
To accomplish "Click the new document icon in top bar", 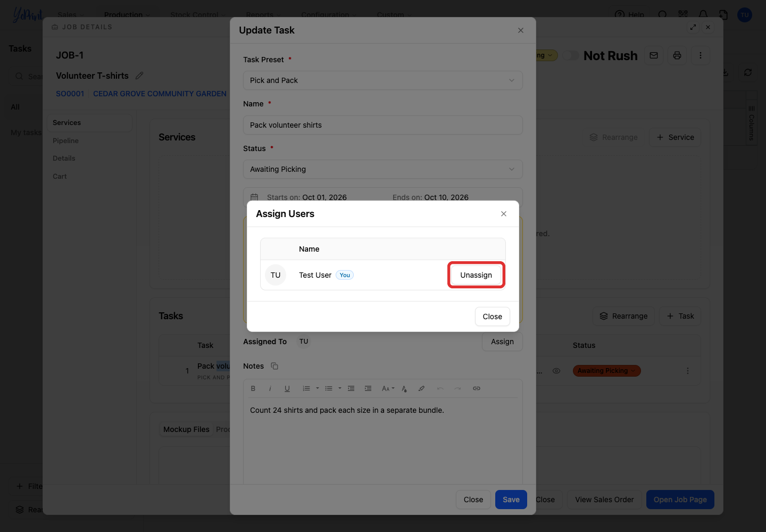I will [723, 15].
